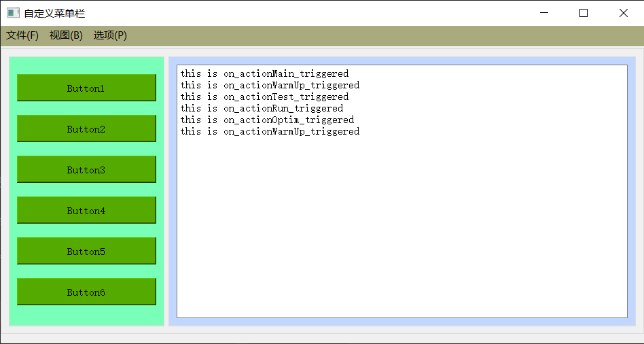
Task: Click Button2 in the green panel
Action: pos(86,128)
